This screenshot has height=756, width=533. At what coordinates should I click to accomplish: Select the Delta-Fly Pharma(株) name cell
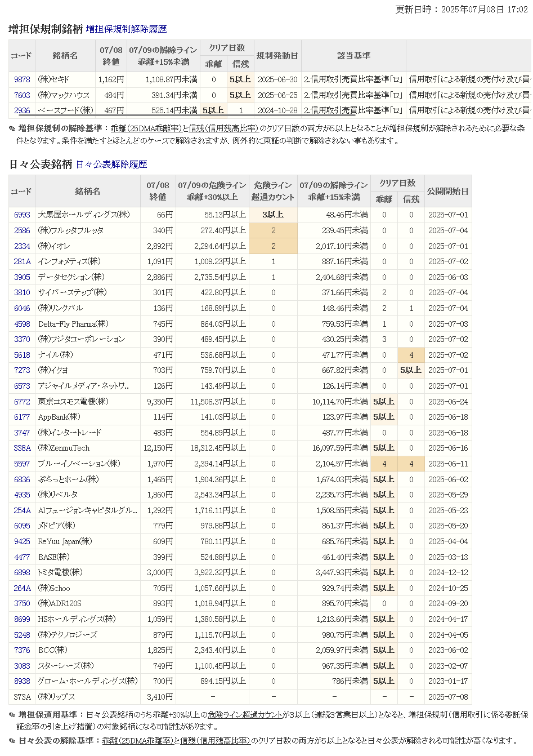pyautogui.click(x=87, y=324)
